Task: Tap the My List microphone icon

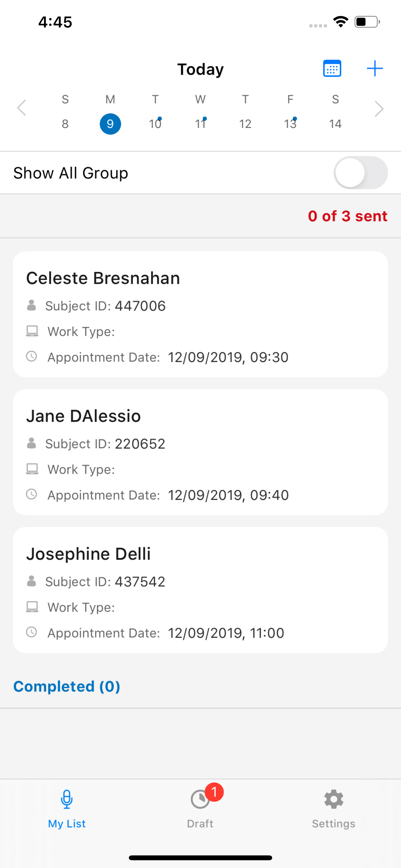Action: 67,799
